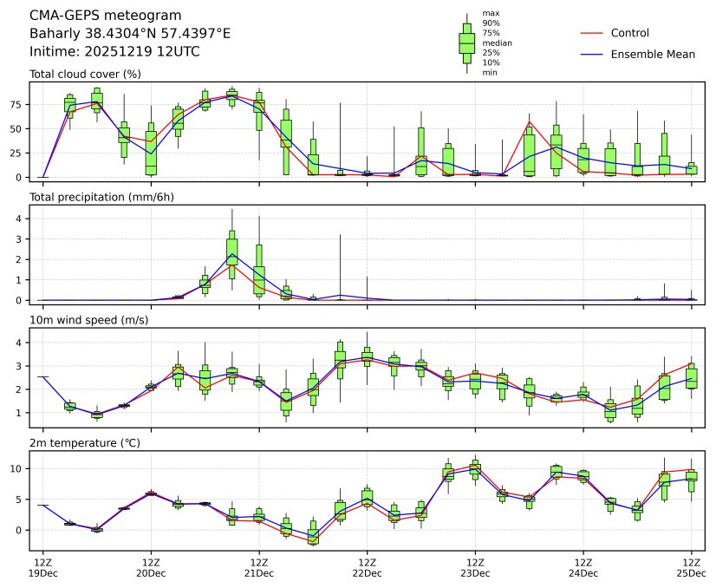
Task: Click the 'Total cloud cover (%)' panel title
Action: (x=85, y=74)
